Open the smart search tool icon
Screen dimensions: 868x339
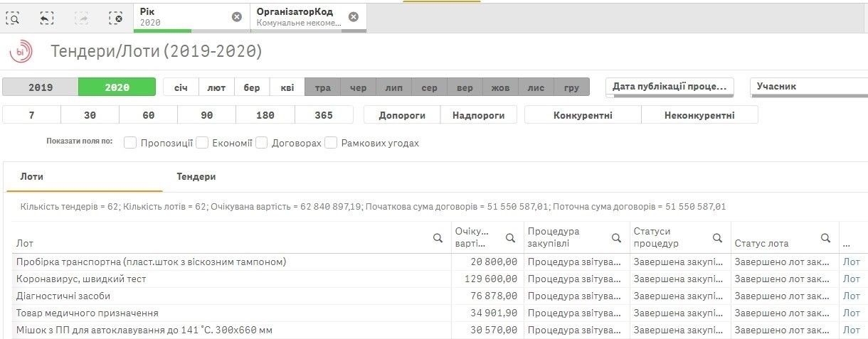click(12, 18)
